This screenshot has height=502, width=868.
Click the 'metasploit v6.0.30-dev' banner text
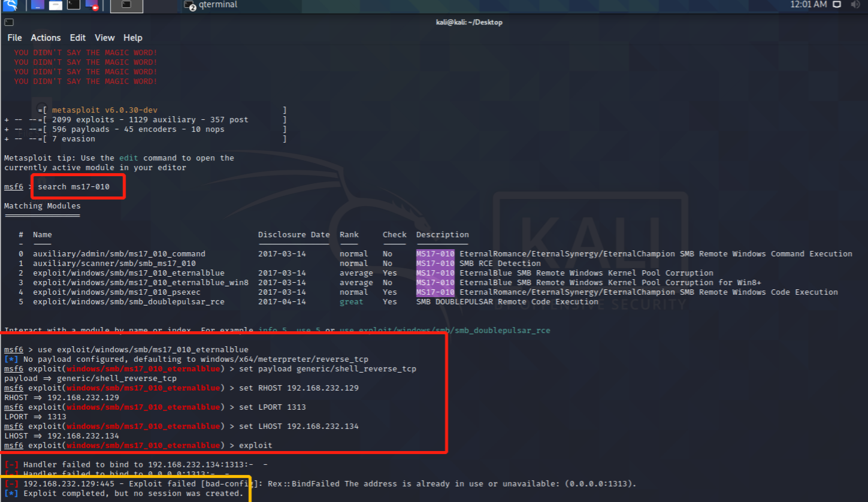click(x=105, y=110)
